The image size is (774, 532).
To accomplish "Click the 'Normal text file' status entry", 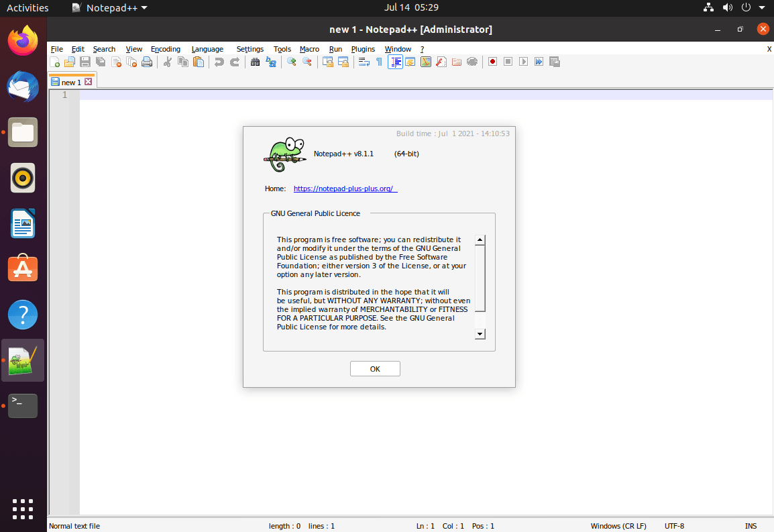I will [x=74, y=526].
